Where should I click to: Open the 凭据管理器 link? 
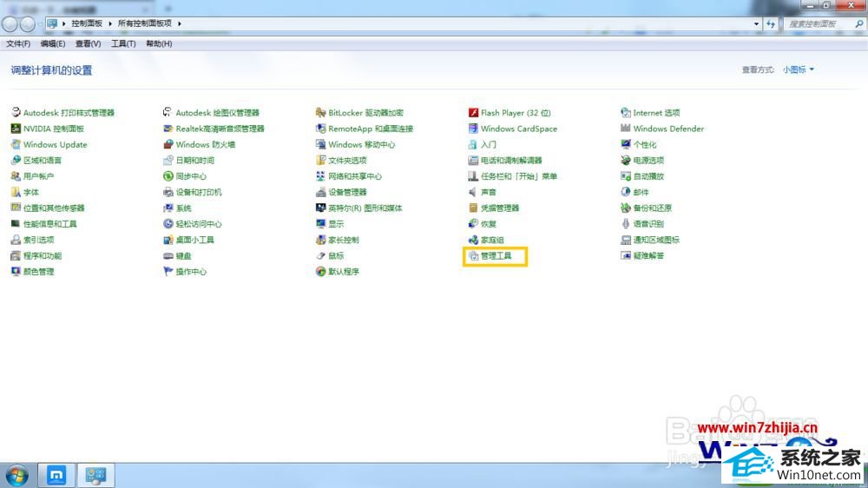500,208
